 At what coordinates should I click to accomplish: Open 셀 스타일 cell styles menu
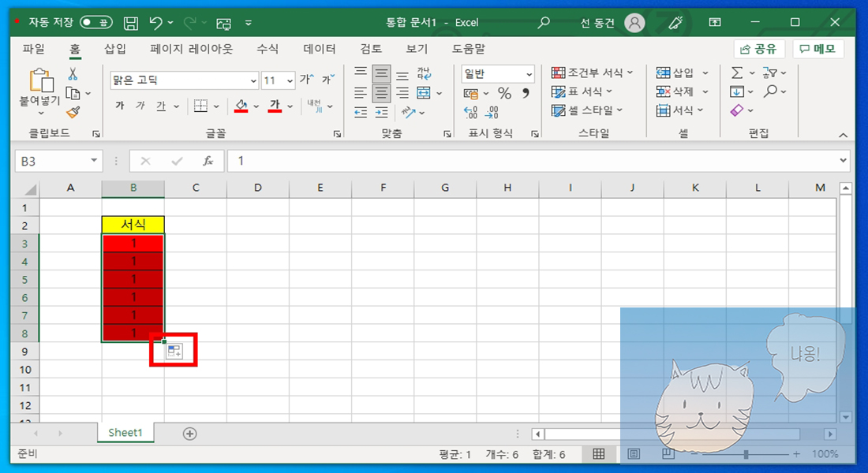pyautogui.click(x=587, y=110)
